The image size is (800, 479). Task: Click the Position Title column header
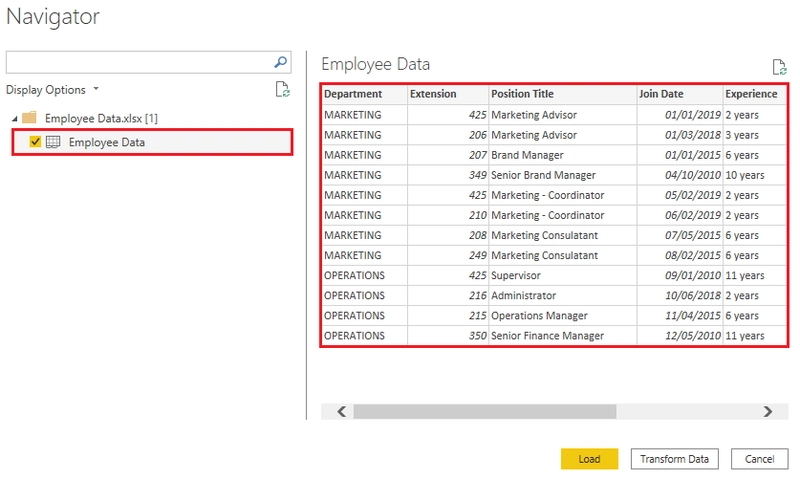(523, 94)
